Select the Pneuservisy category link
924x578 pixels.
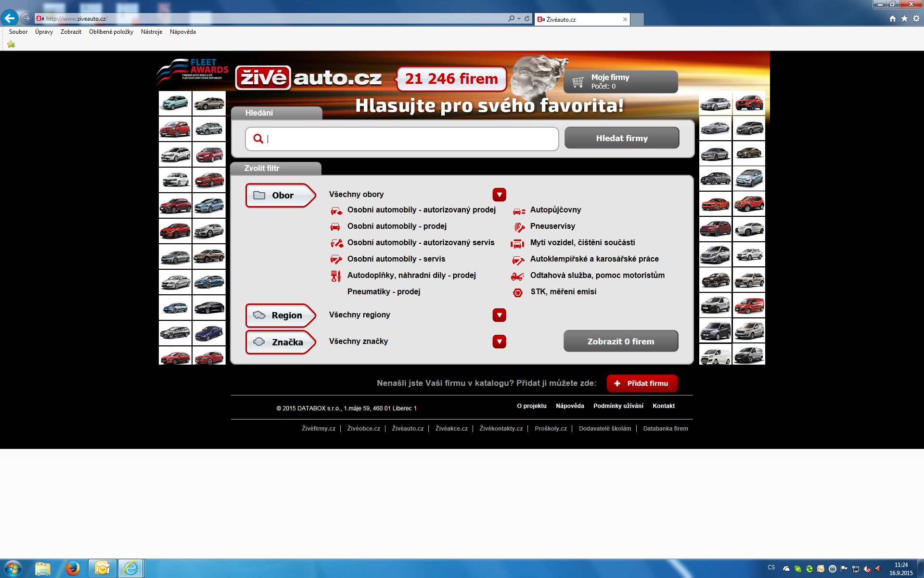(x=552, y=226)
